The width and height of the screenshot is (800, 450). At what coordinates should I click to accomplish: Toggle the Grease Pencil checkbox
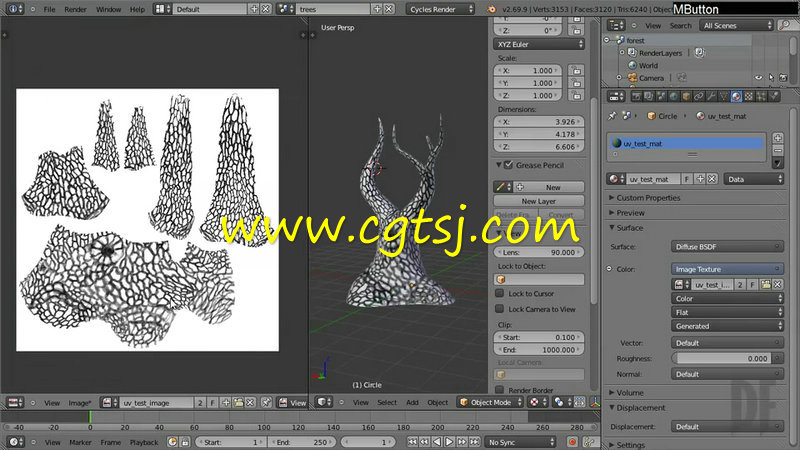(508, 165)
